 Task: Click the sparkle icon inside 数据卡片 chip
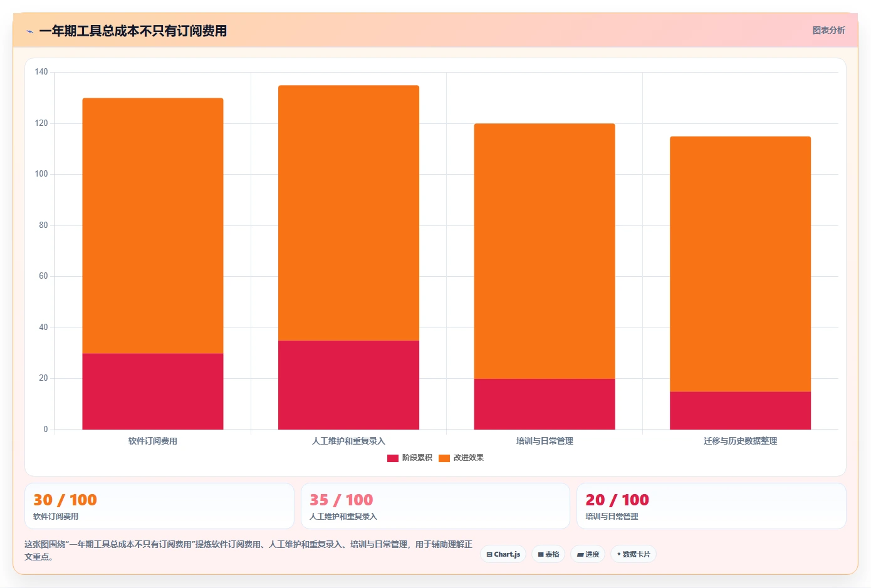[x=619, y=554]
